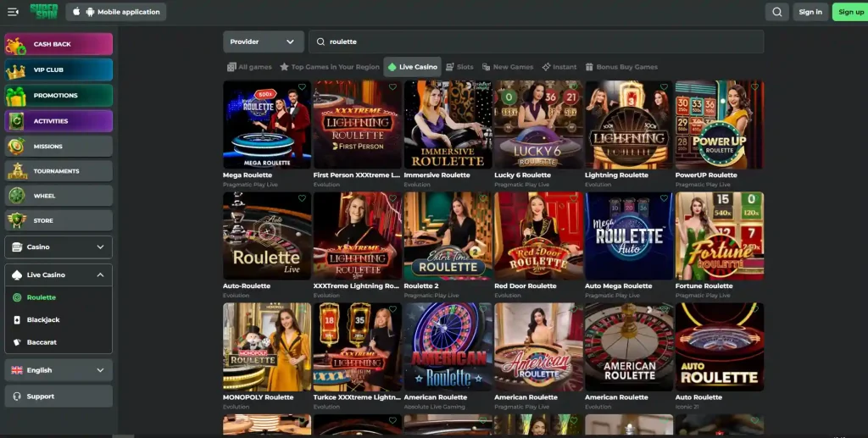The height and width of the screenshot is (438, 868).
Task: Click the Promotions banner
Action: pos(58,95)
